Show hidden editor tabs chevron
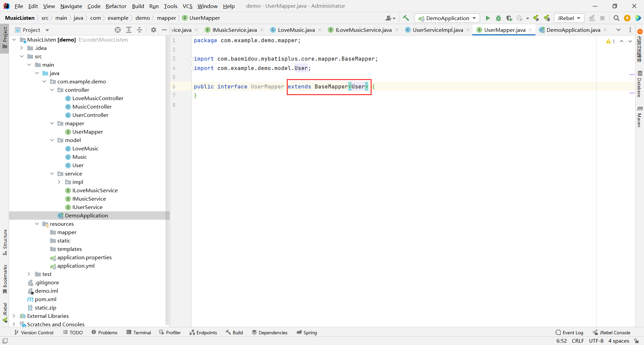Screen dimensions: 644x345 [x=619, y=30]
